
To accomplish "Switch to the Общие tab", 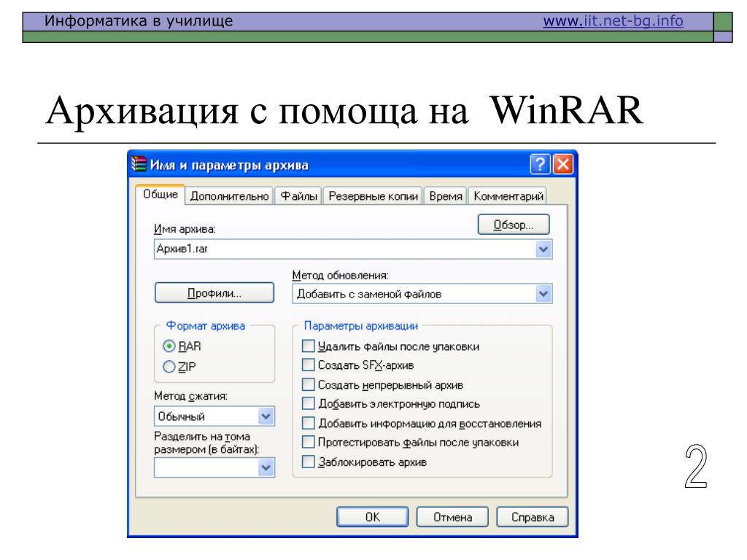I will 160,195.
